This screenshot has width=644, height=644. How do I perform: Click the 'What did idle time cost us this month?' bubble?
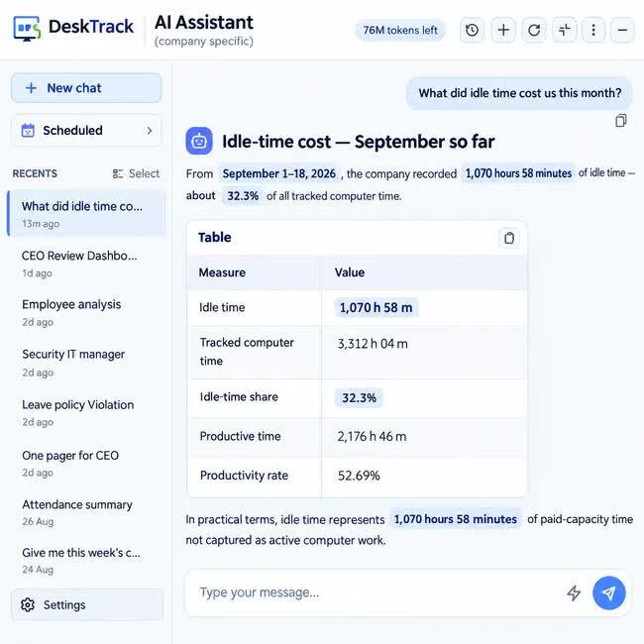click(519, 93)
